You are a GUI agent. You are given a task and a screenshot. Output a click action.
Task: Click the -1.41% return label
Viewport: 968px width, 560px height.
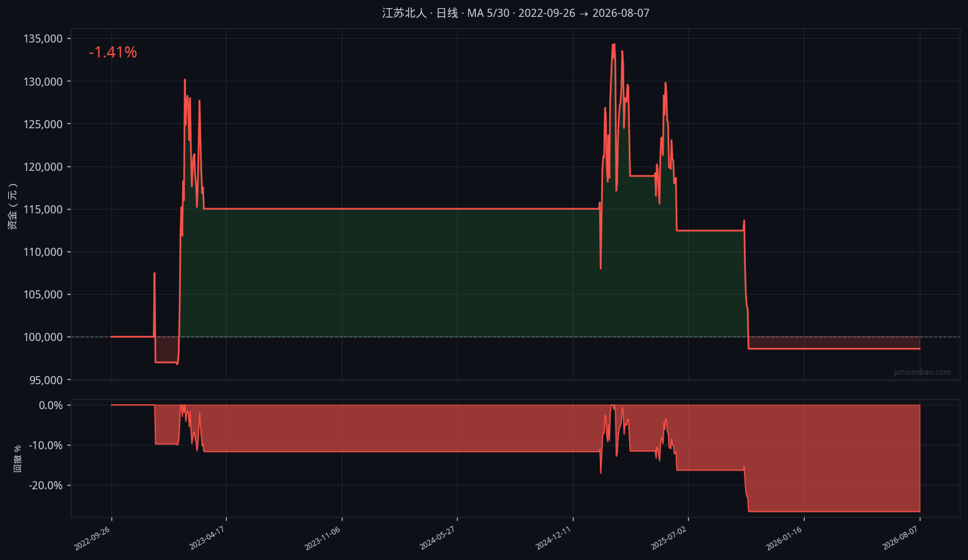113,53
